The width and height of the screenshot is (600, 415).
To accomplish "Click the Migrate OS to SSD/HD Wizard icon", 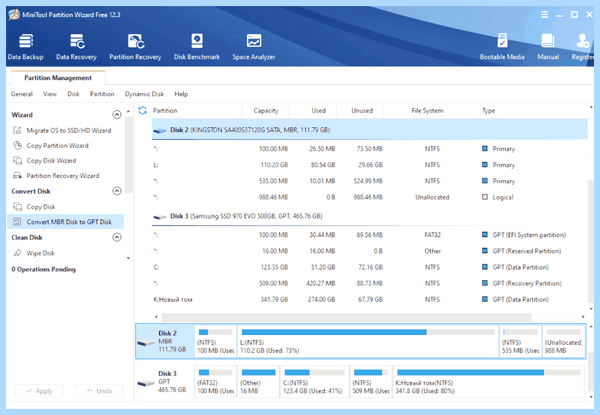I will tap(17, 130).
